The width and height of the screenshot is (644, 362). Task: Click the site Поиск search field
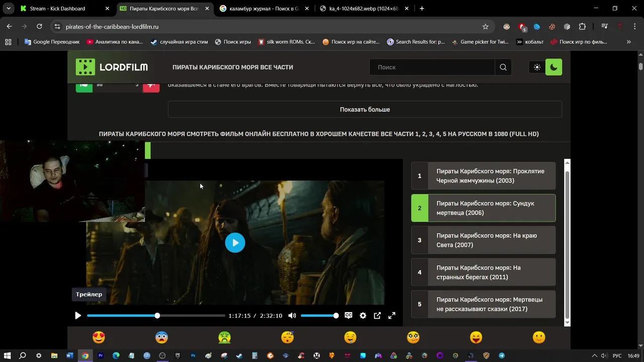(x=432, y=67)
